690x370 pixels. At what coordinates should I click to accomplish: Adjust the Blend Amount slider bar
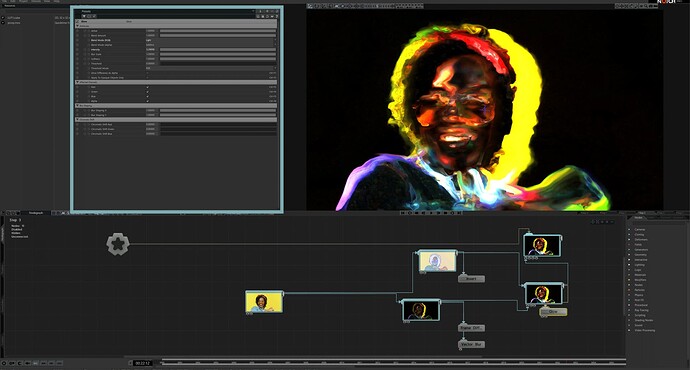tap(218, 35)
